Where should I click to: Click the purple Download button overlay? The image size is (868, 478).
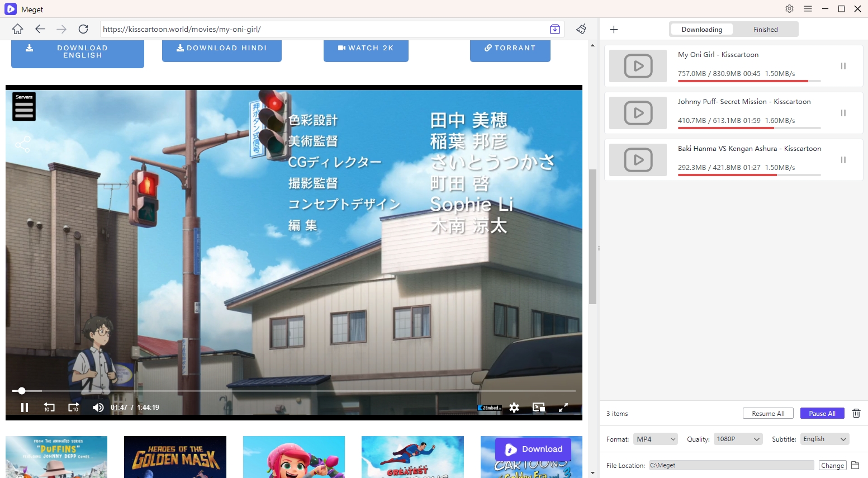click(533, 449)
